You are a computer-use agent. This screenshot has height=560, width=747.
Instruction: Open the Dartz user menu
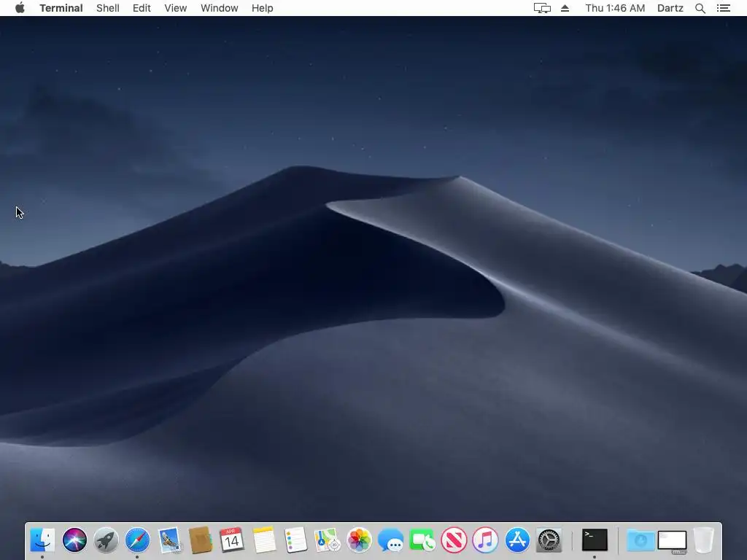point(670,8)
